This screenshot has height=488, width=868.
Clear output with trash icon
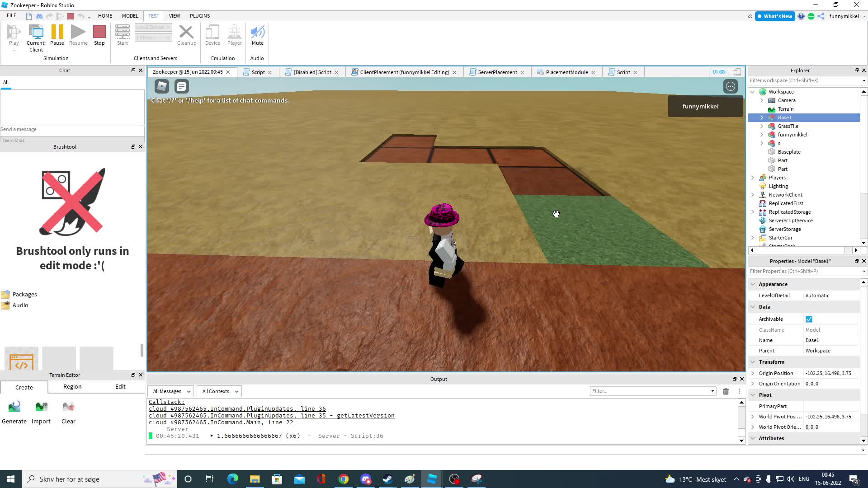click(x=726, y=391)
